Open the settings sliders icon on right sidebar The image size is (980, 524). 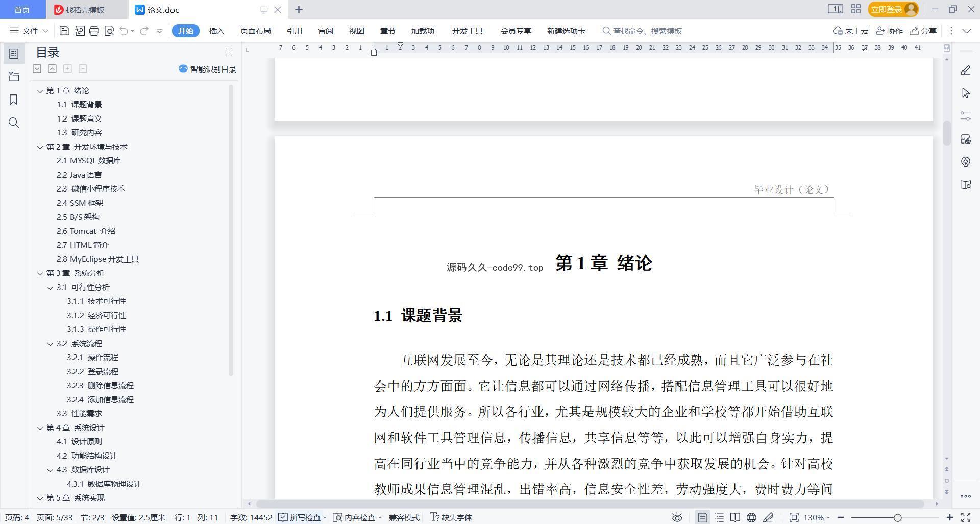tap(965, 116)
